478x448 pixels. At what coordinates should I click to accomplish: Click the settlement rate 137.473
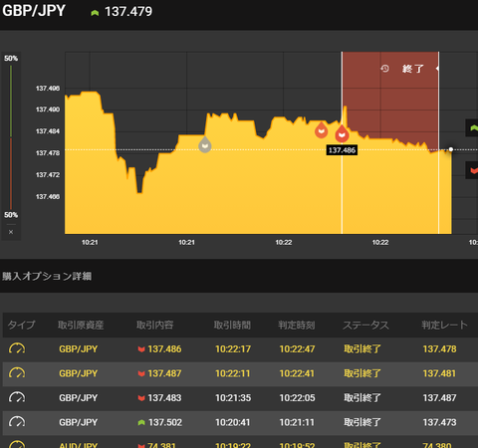tap(439, 422)
